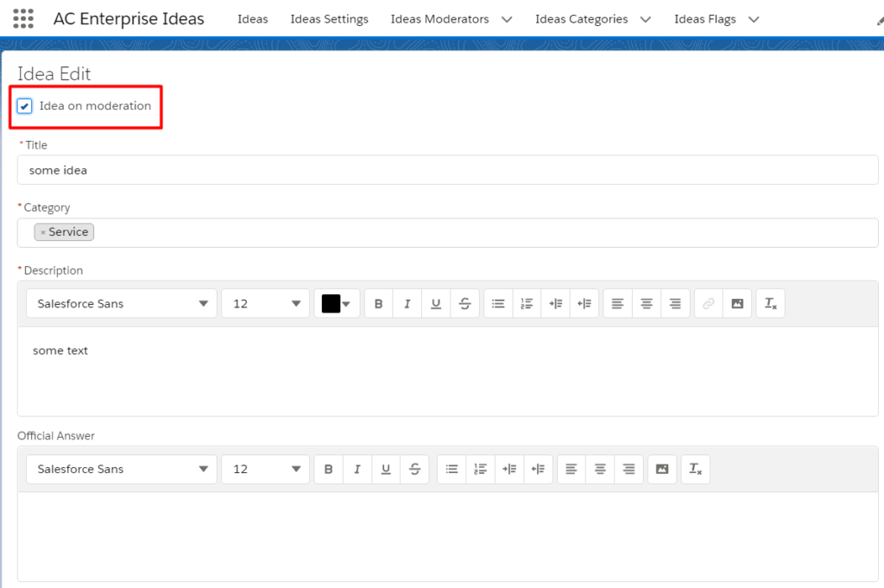Open Official Answer font family dropdown

point(121,469)
